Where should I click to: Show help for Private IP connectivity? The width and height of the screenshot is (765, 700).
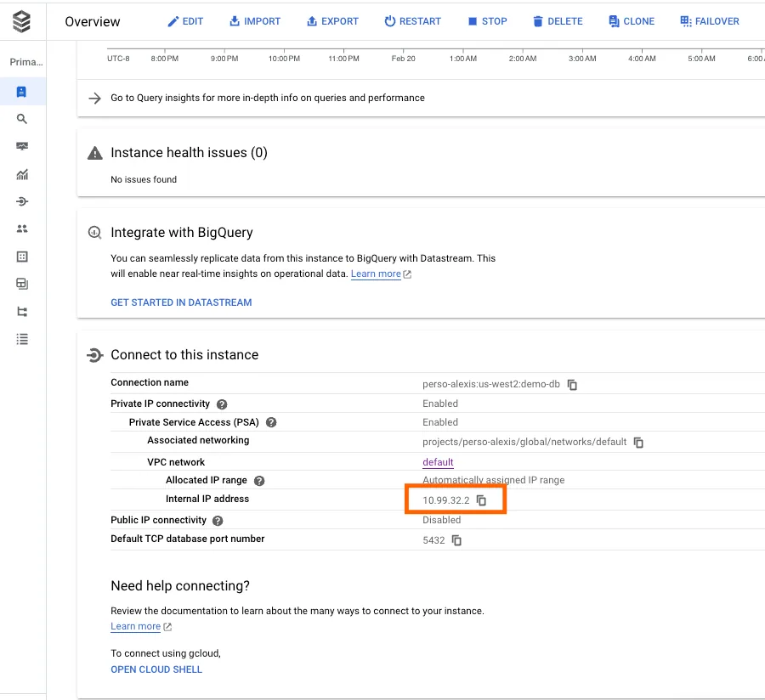click(222, 404)
